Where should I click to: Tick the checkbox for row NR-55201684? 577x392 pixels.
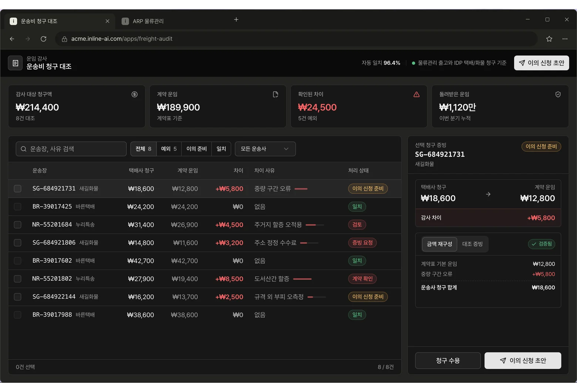17,224
